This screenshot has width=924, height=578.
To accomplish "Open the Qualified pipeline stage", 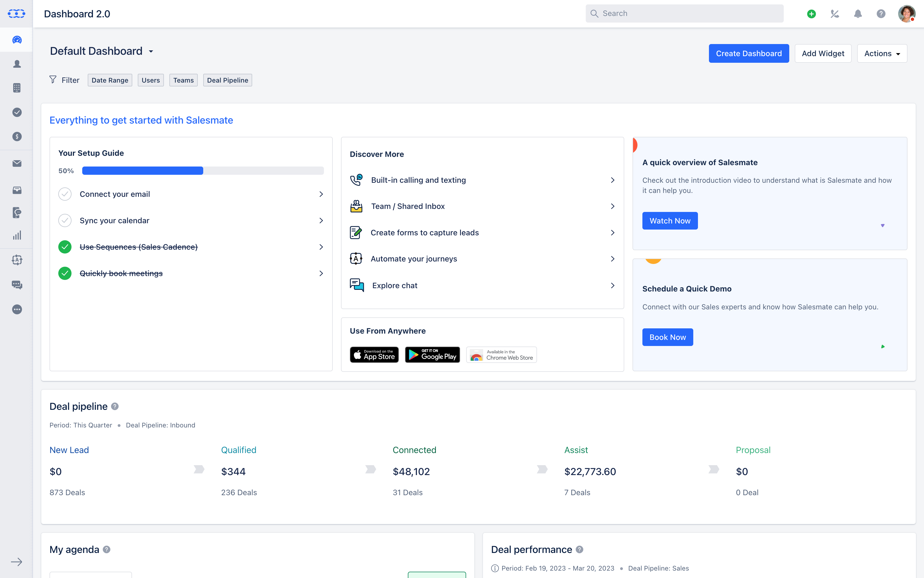I will (239, 450).
